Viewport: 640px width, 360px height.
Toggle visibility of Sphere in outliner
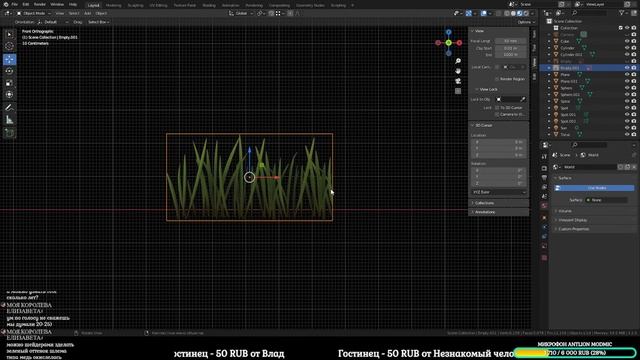click(627, 88)
